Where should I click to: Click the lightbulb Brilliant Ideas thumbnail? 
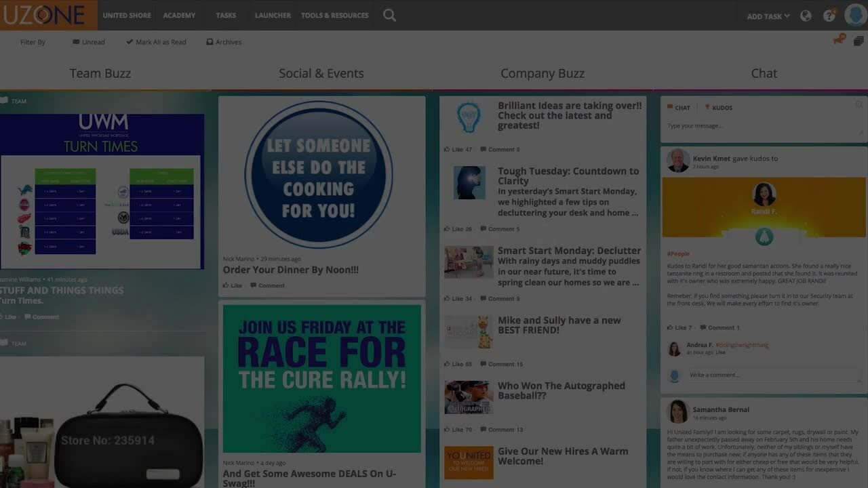(469, 117)
